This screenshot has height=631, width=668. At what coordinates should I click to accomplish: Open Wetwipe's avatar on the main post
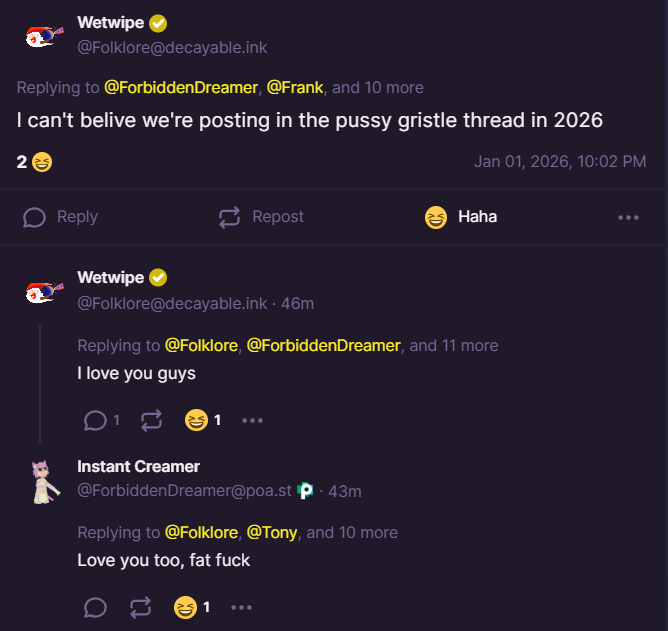pos(44,37)
